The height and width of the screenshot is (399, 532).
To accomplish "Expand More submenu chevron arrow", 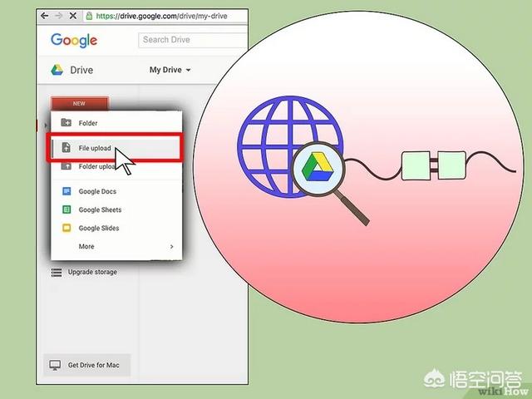I will click(172, 247).
